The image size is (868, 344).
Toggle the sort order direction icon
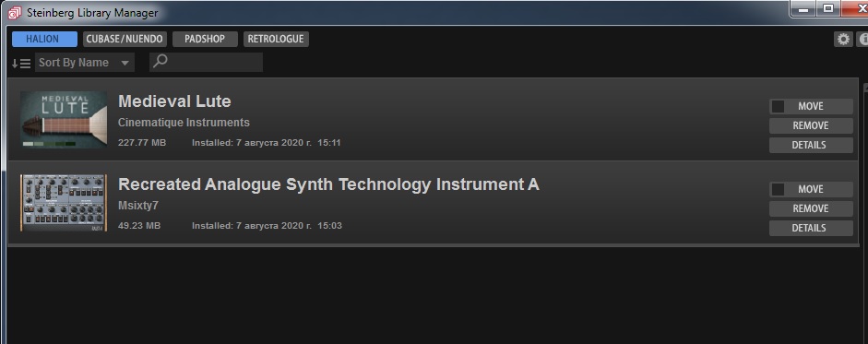point(21,63)
